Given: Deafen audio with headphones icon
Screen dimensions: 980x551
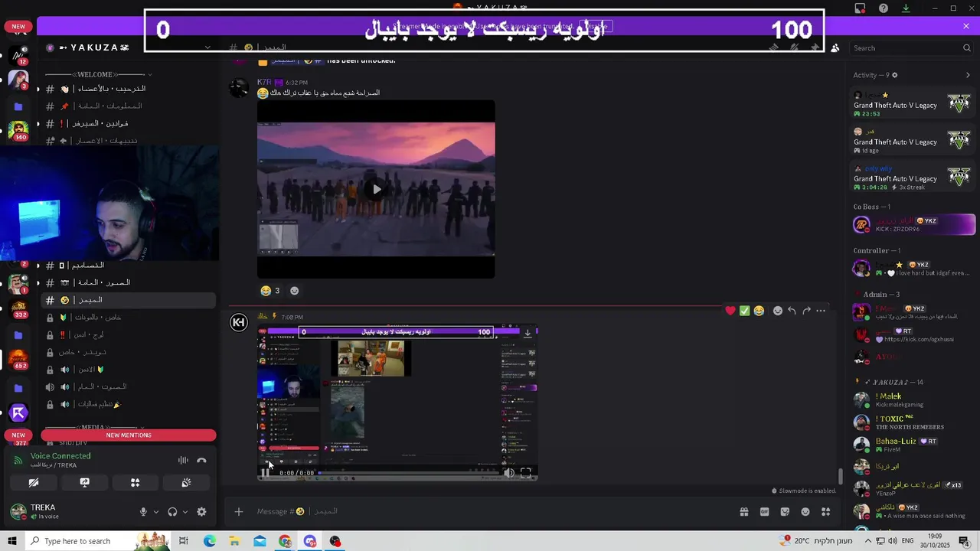Looking at the screenshot, I should 172,512.
